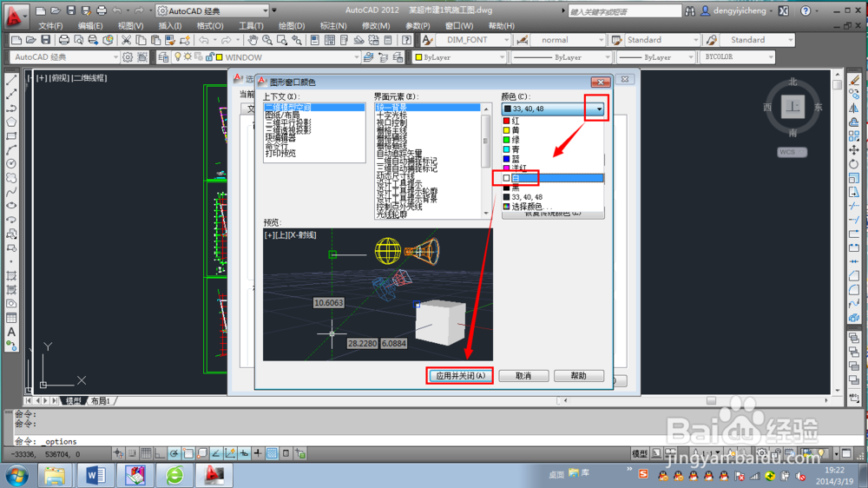Click the Workspace Settings gear icon
Viewport: 868px width, 488px height.
pos(128,57)
